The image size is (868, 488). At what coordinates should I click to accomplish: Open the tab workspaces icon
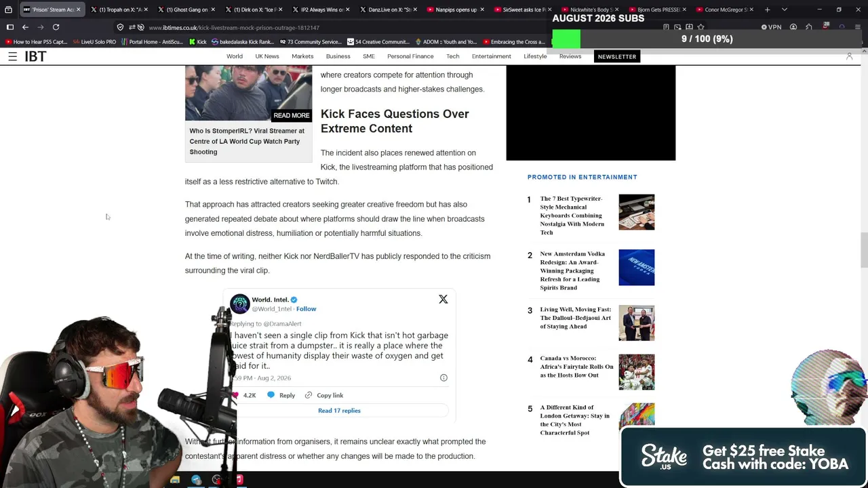tap(8, 9)
